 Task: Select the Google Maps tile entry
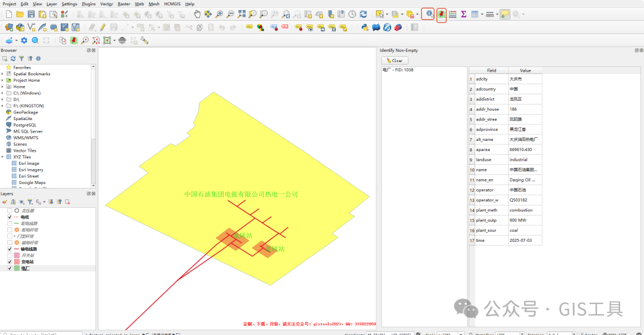click(x=32, y=182)
